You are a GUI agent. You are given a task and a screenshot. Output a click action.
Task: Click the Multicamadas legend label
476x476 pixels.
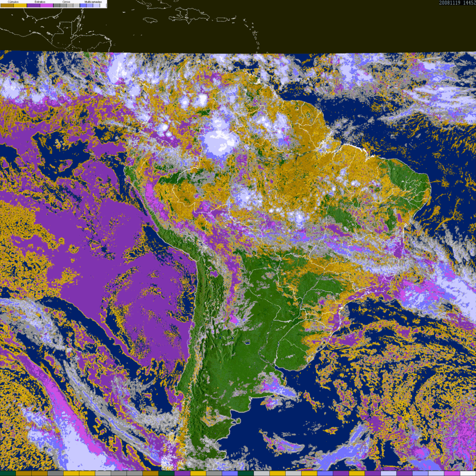pos(93,2)
